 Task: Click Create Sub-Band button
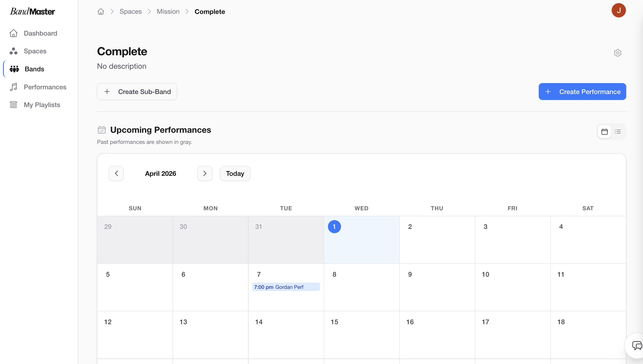[137, 91]
